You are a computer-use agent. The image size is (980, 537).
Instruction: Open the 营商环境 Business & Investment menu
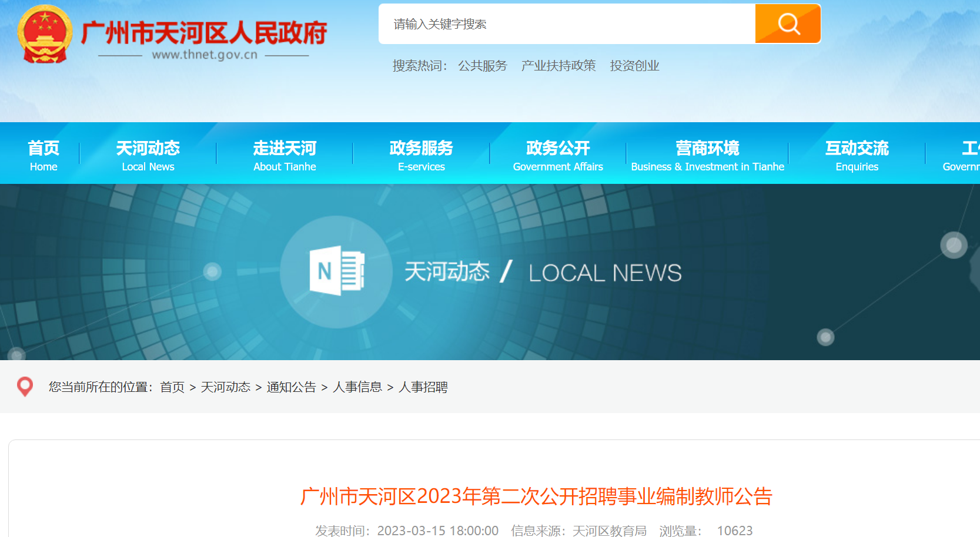708,155
